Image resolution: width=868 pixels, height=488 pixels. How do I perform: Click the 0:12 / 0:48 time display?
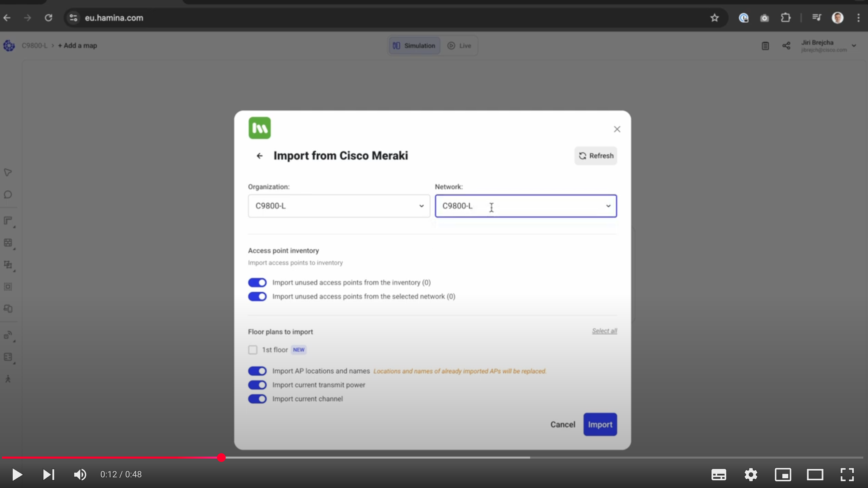[121, 475]
